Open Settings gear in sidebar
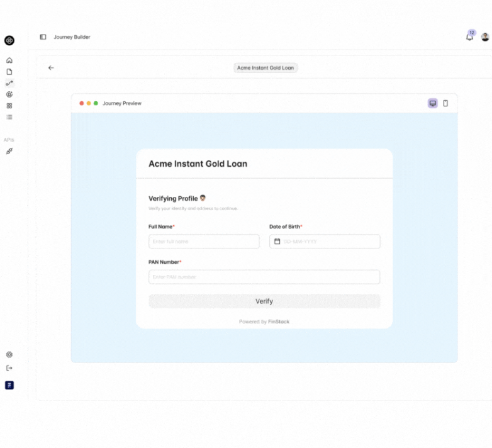 pos(9,354)
